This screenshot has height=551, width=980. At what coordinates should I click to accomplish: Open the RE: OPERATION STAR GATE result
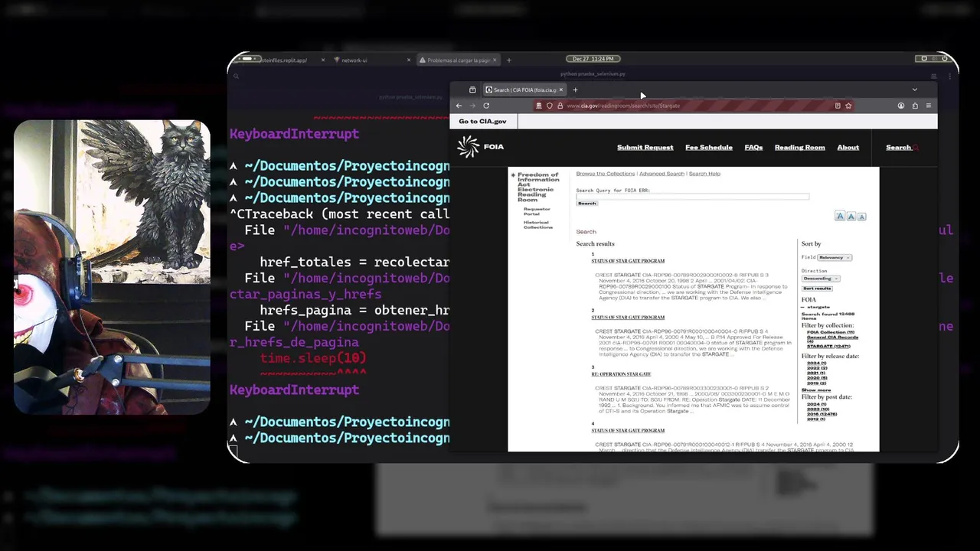pyautogui.click(x=621, y=374)
